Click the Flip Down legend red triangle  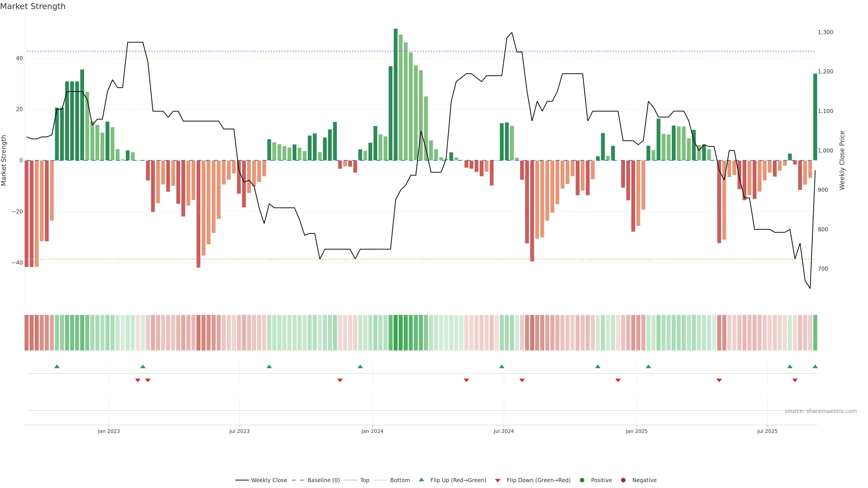click(498, 481)
